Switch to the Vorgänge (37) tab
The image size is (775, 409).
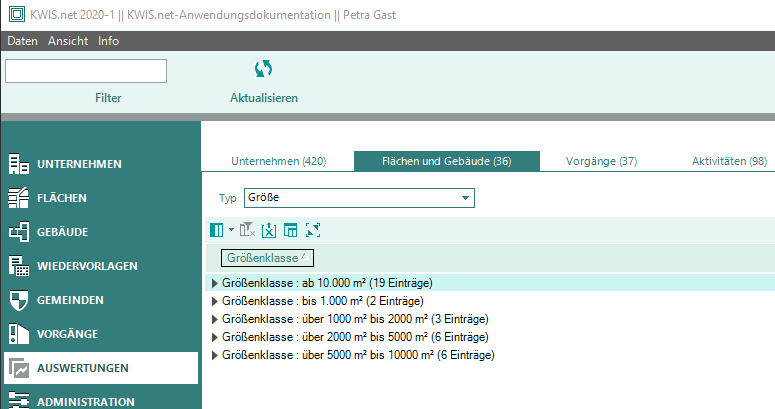(601, 162)
